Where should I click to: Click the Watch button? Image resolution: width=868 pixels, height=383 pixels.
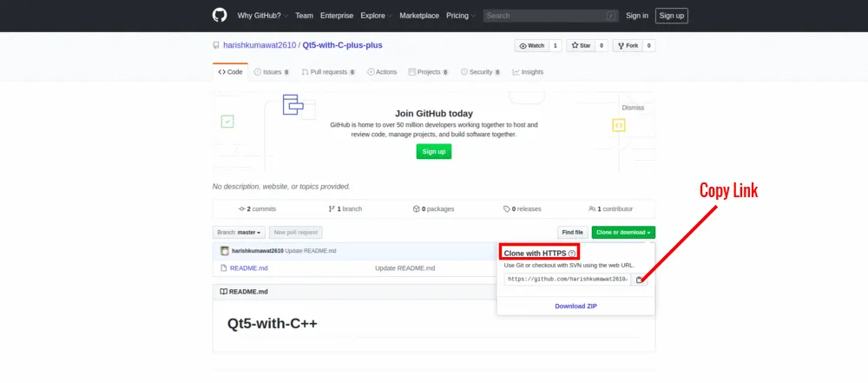(x=531, y=45)
